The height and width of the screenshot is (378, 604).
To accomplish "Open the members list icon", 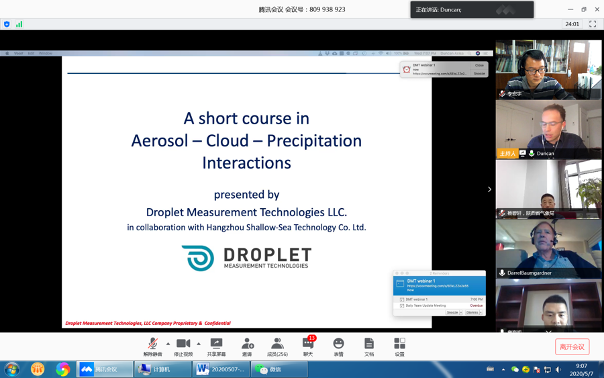I will click(277, 346).
